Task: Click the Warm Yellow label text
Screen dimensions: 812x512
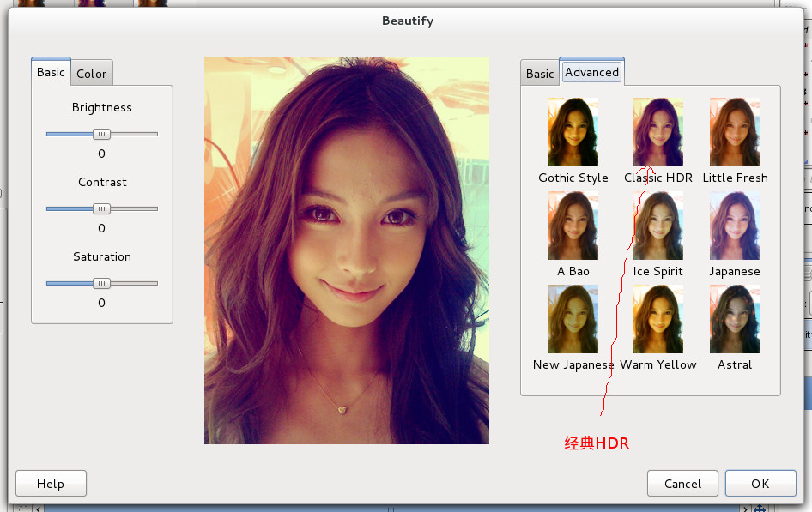Action: tap(658, 364)
